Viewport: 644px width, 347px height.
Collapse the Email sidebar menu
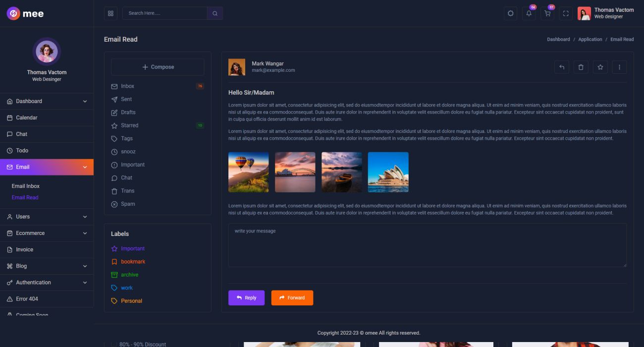[47, 167]
